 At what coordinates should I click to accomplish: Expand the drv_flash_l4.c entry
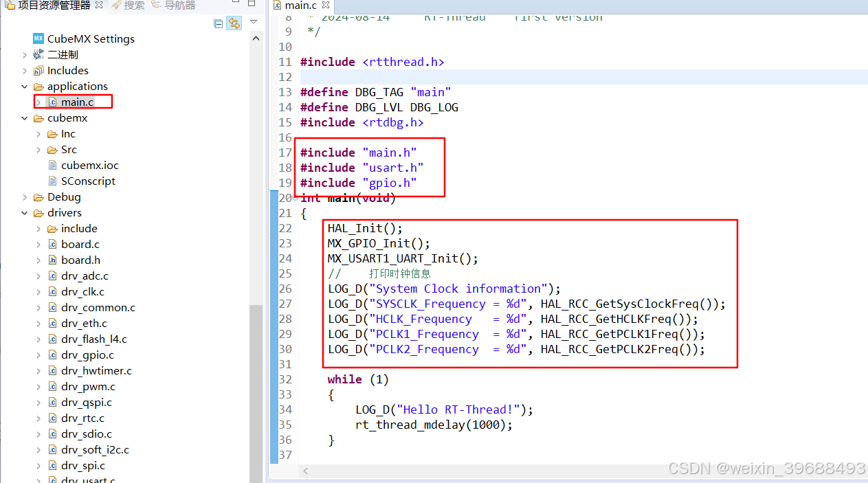[38, 339]
